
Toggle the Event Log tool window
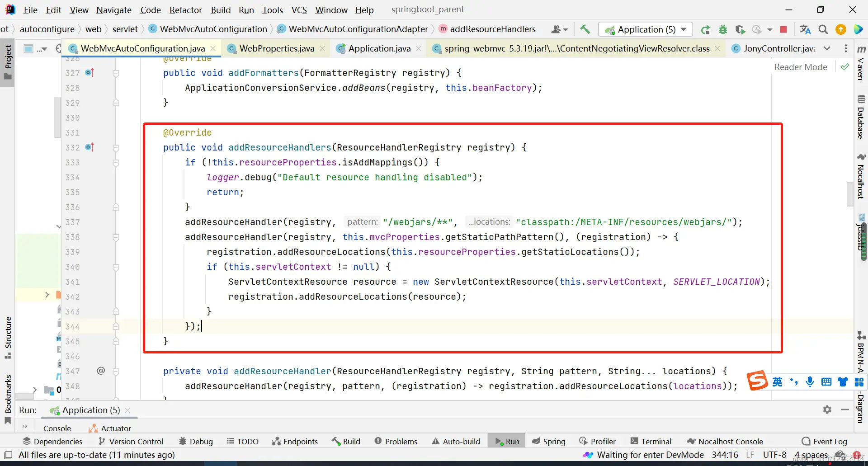coord(824,442)
